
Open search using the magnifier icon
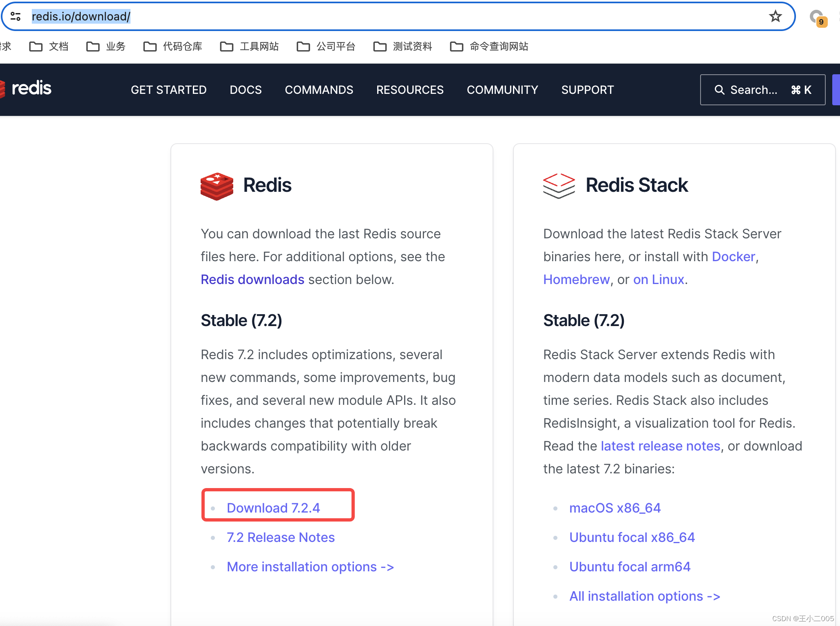(719, 89)
